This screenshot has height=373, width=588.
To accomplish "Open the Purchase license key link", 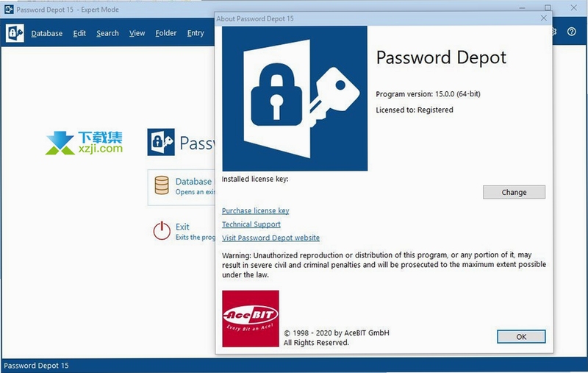I will click(x=255, y=210).
